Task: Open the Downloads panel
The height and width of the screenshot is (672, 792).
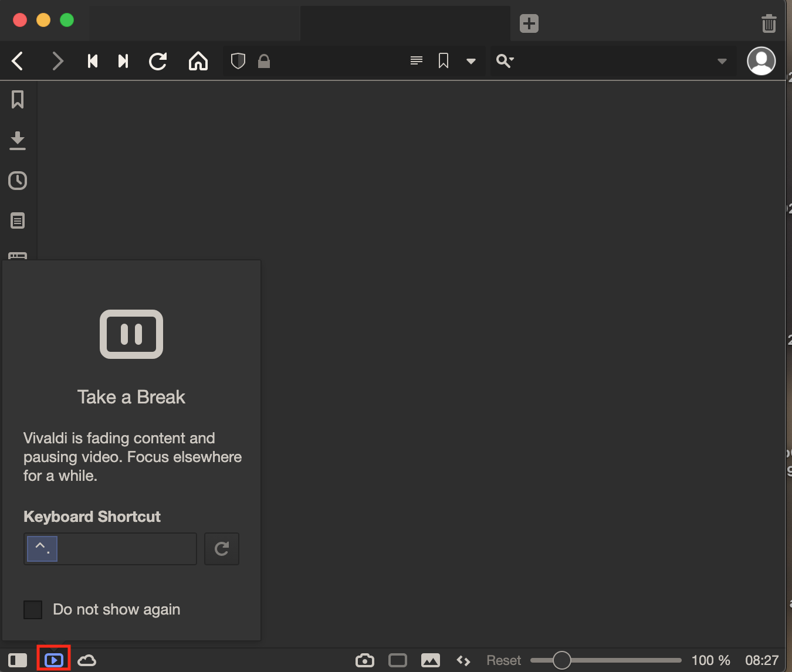Action: (x=18, y=141)
